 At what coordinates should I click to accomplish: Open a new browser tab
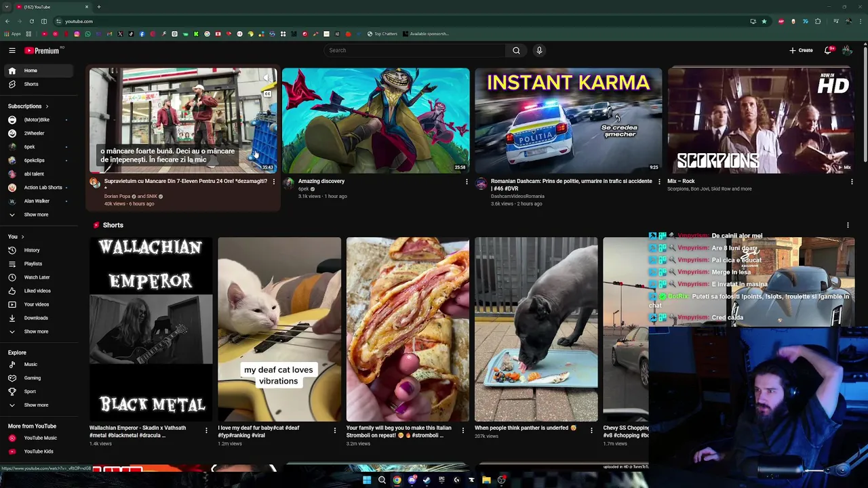point(99,7)
